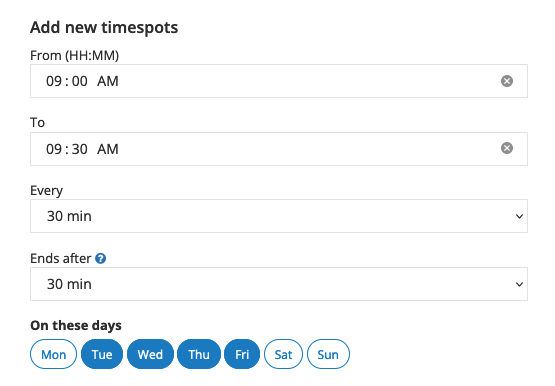
Task: Clear the To time field with the x icon
Action: click(x=507, y=148)
